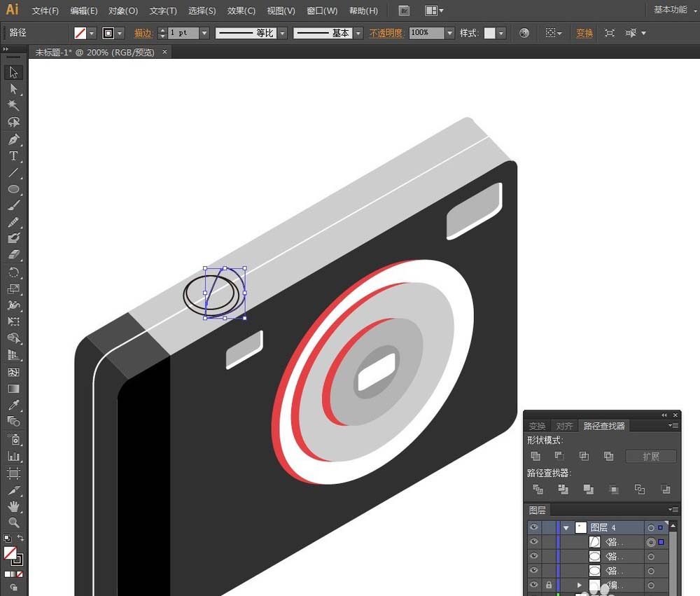The height and width of the screenshot is (596, 700).
Task: Hide 图层 4 with its eye icon
Action: click(x=533, y=527)
